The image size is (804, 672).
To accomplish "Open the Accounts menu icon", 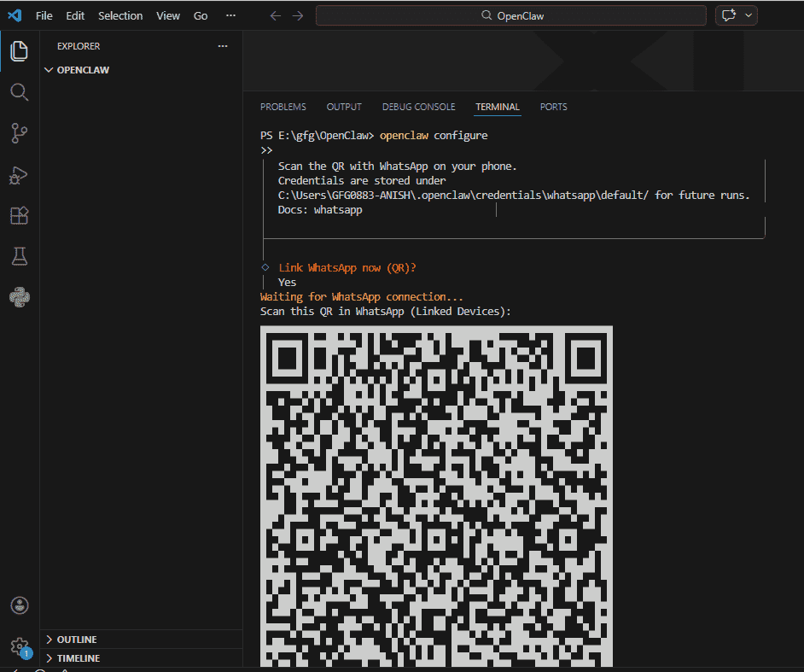I will (20, 605).
